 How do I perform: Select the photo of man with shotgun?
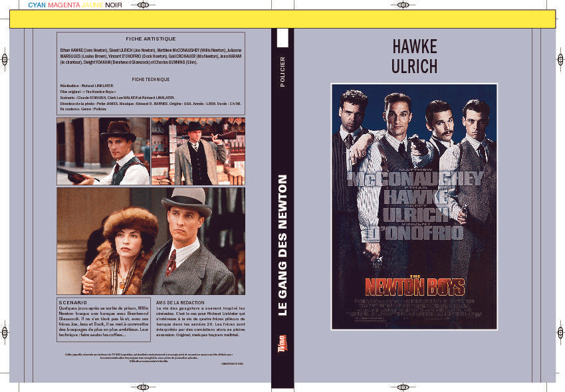104,151
